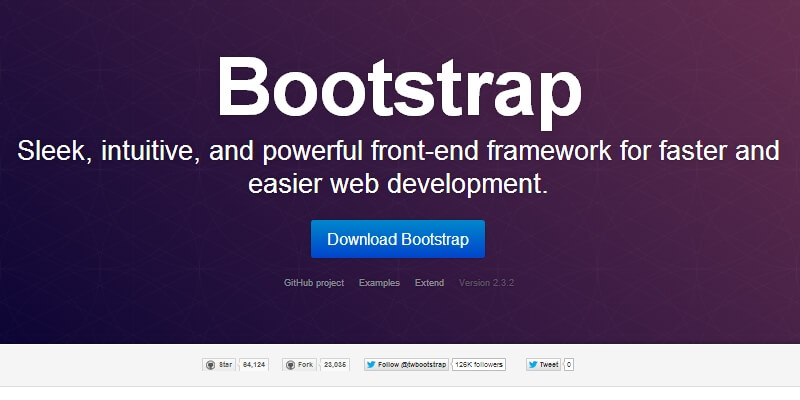Click the GitHub Star button
This screenshot has width=800, height=400.
point(219,364)
